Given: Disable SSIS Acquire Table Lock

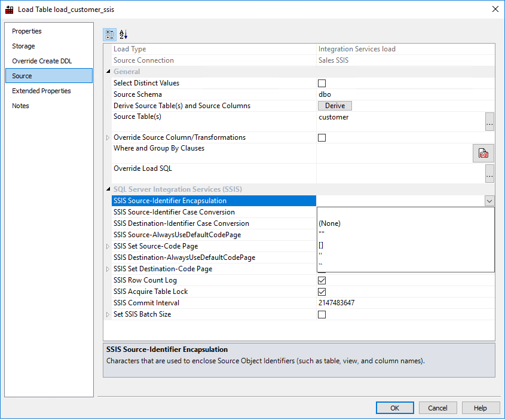Looking at the screenshot, I should click(322, 292).
